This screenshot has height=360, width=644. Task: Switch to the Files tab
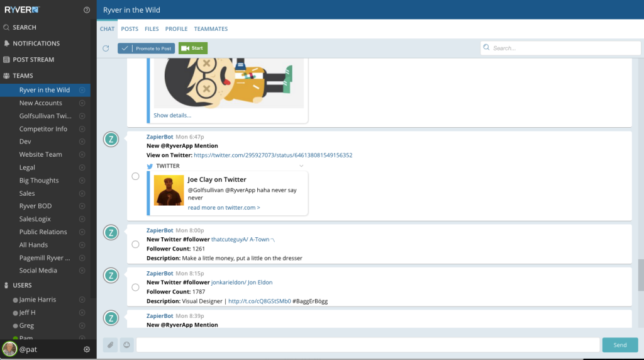[152, 29]
